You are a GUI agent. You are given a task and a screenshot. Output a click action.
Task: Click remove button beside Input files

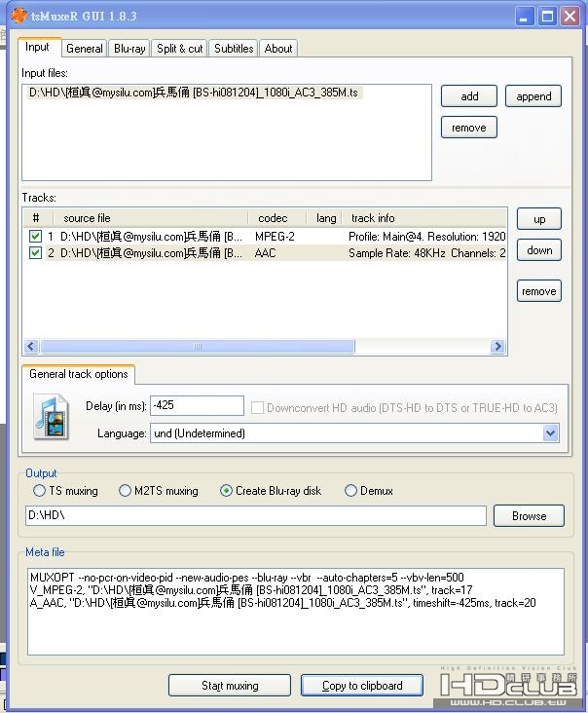pyautogui.click(x=469, y=128)
